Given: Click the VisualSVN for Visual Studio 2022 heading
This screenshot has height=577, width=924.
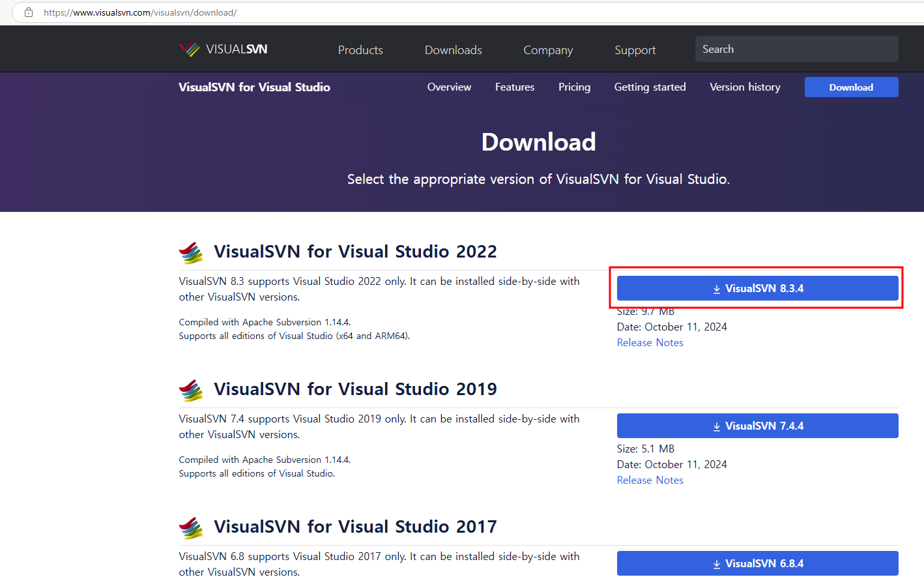Looking at the screenshot, I should 355,252.
